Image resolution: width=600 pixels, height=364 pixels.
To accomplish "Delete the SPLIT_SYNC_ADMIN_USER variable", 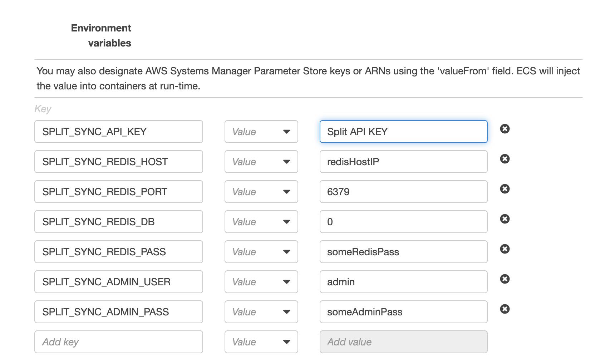I will pyautogui.click(x=505, y=279).
